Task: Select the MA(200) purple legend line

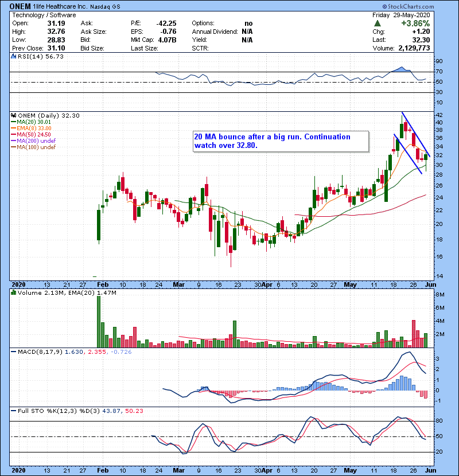Action: coord(14,141)
